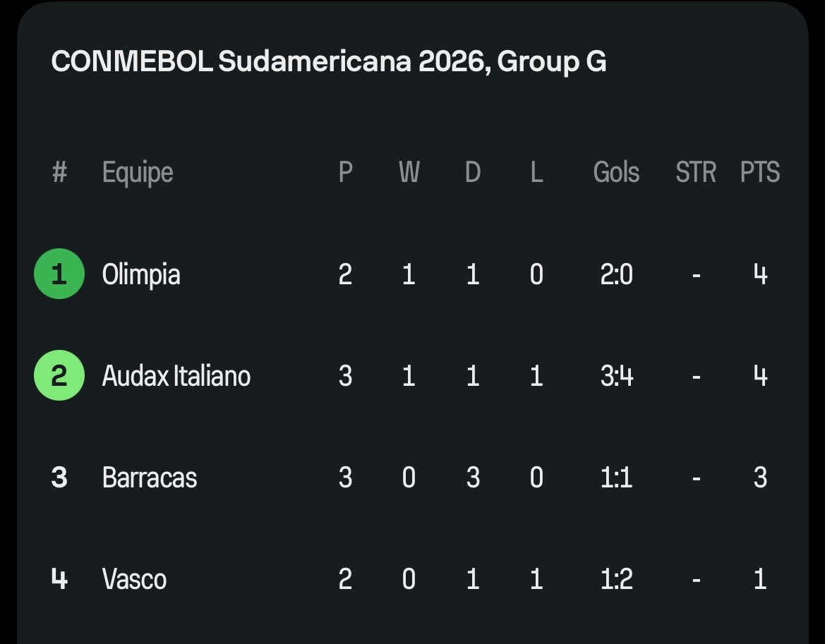This screenshot has height=644, width=825.
Task: Open the Olimpia team page
Action: 141,274
